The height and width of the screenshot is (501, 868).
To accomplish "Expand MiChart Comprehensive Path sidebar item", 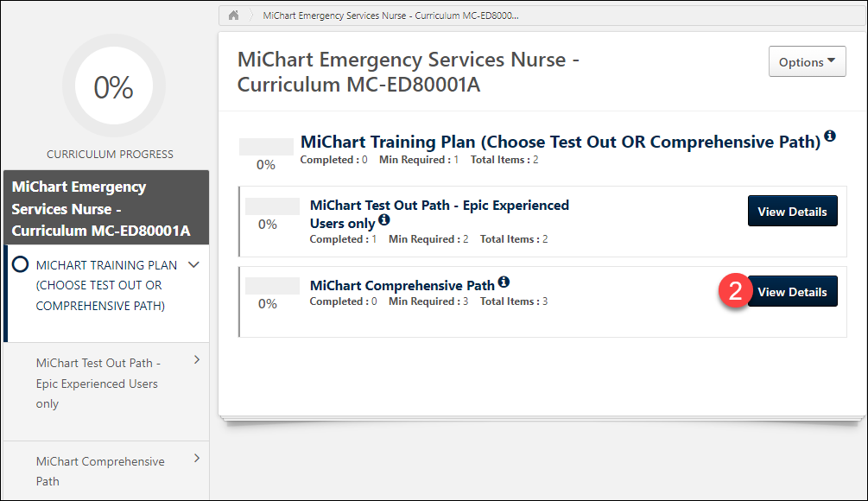I will click(x=197, y=459).
